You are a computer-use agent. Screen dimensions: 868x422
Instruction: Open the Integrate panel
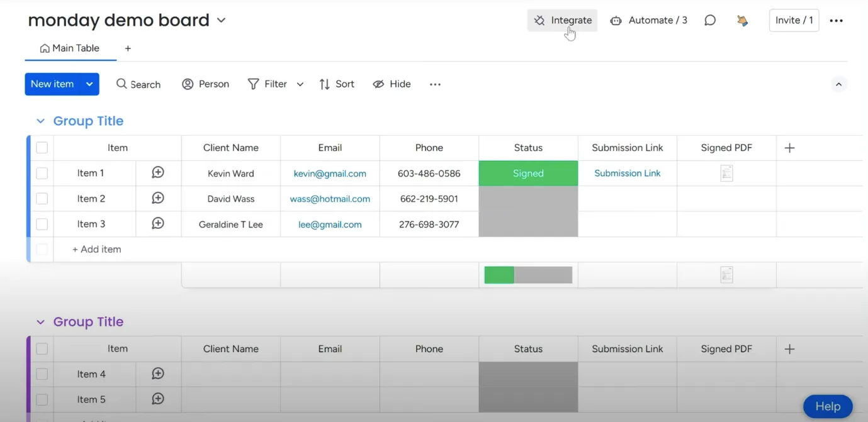pyautogui.click(x=562, y=20)
